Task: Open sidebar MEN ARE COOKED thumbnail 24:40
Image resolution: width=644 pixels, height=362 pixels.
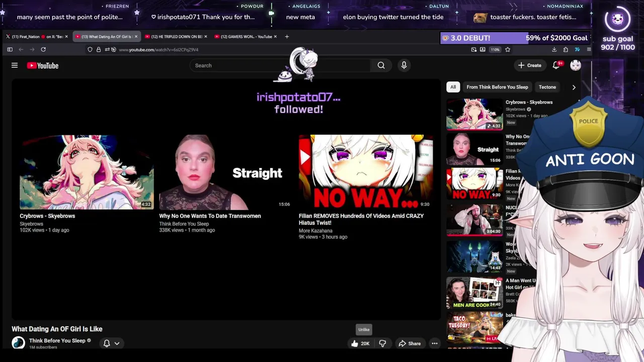Action: pyautogui.click(x=474, y=293)
